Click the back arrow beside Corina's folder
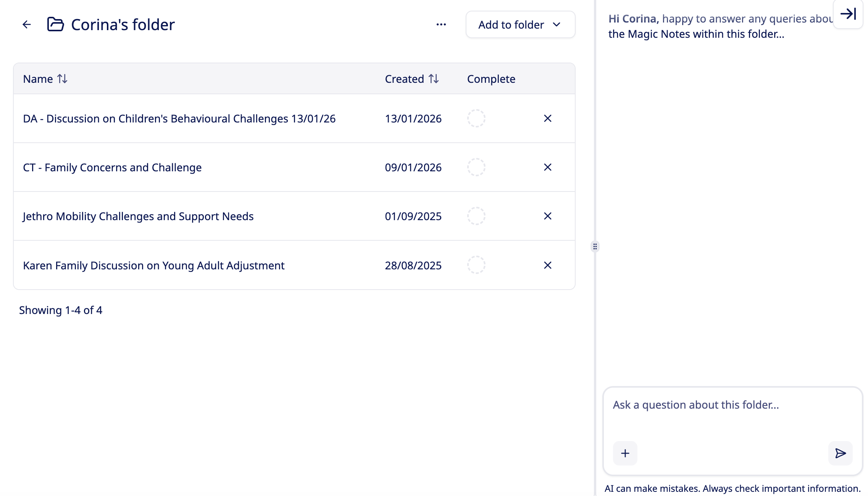This screenshot has width=868, height=496. point(26,25)
